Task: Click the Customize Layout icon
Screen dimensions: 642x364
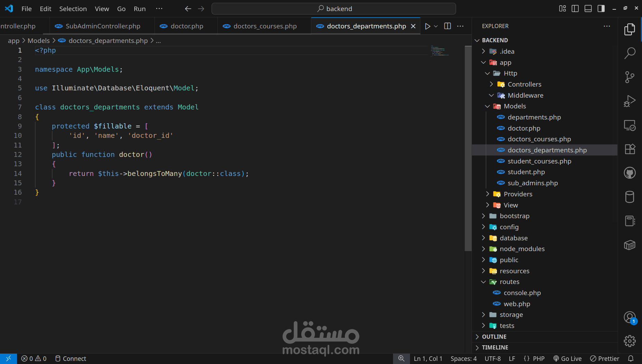Action: [x=562, y=9]
